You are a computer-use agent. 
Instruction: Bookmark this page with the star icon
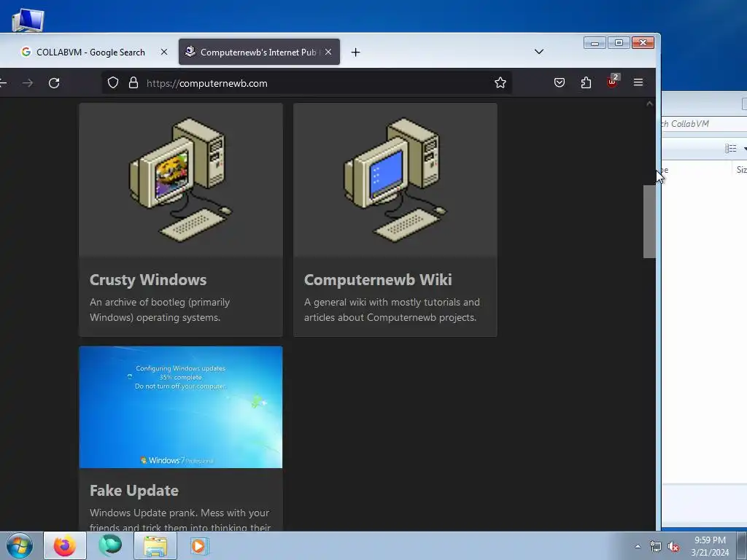tap(500, 83)
